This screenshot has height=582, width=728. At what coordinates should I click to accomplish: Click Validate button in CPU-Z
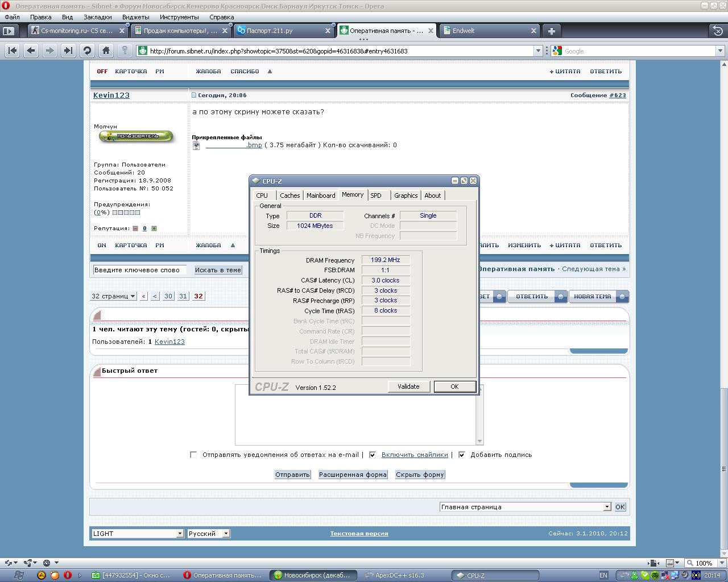[408, 386]
